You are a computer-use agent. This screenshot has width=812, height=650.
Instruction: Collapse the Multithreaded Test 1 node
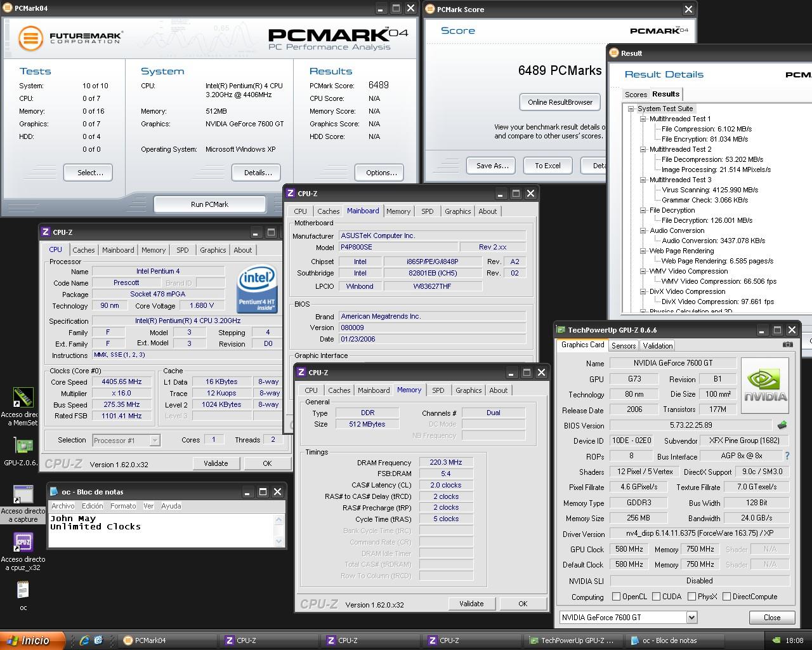643,119
